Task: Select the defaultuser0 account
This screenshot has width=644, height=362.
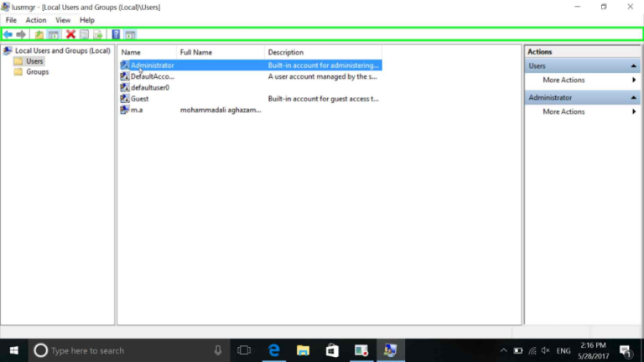Action: 150,87
